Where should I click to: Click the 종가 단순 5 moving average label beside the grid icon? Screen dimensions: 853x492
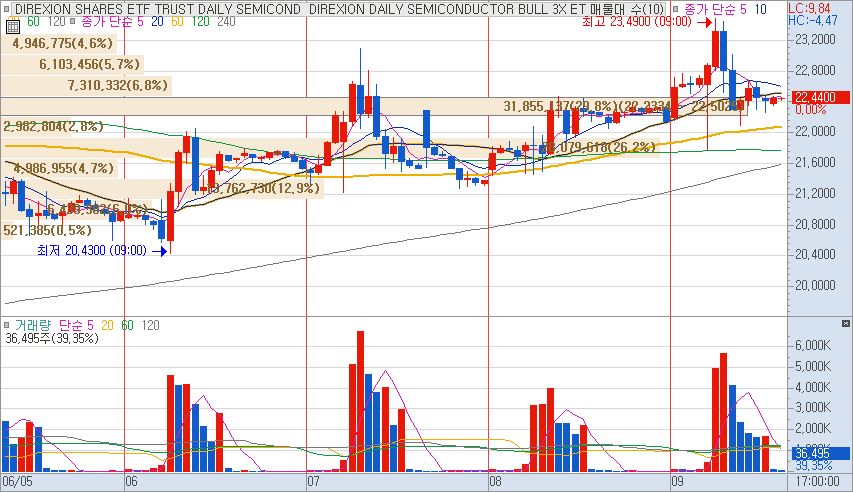[112, 21]
